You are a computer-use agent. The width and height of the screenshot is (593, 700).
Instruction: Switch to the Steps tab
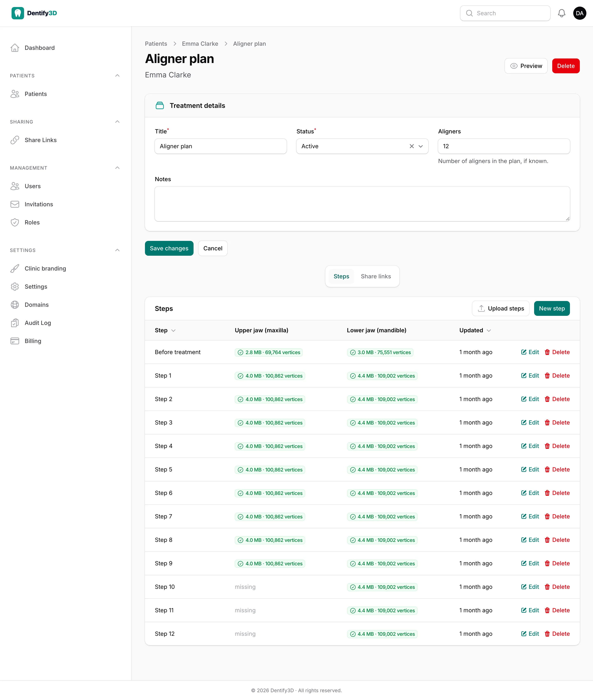[x=341, y=276]
